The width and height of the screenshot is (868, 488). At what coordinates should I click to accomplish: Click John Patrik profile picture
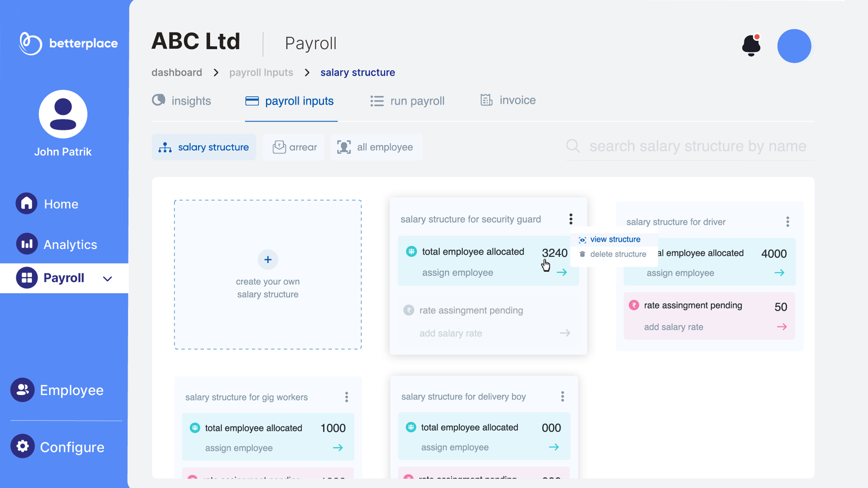tap(63, 114)
